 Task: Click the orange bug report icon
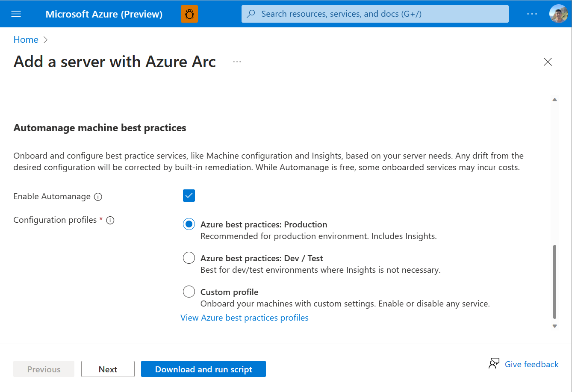click(189, 14)
